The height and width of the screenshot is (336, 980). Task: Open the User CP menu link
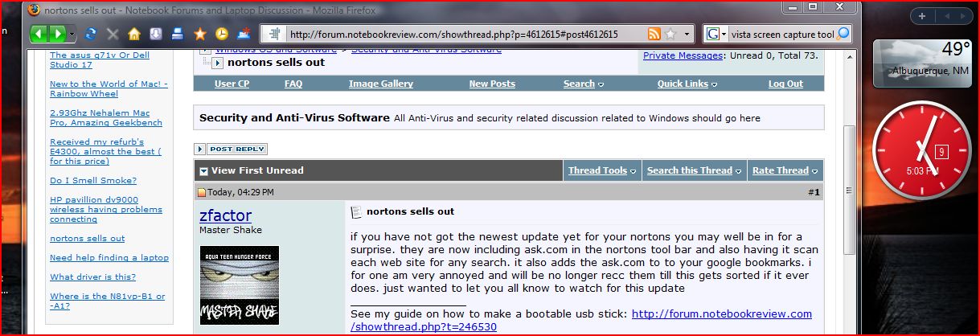click(x=232, y=84)
